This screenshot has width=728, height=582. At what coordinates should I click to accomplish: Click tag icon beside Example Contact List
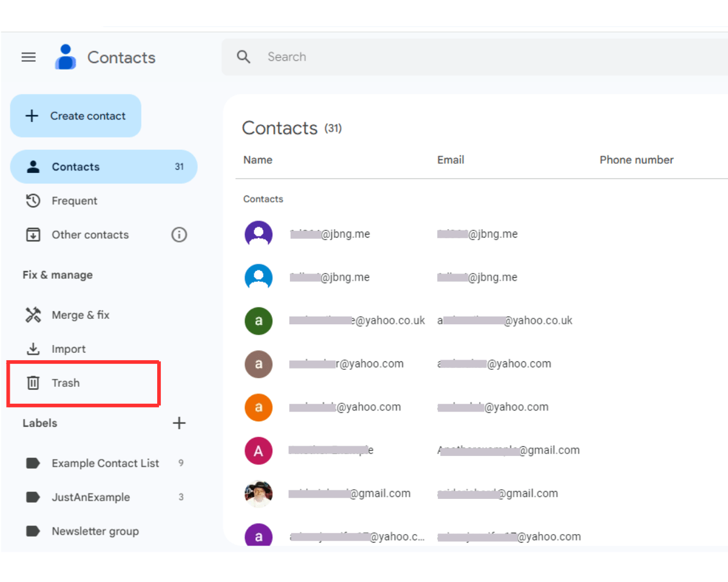33,463
